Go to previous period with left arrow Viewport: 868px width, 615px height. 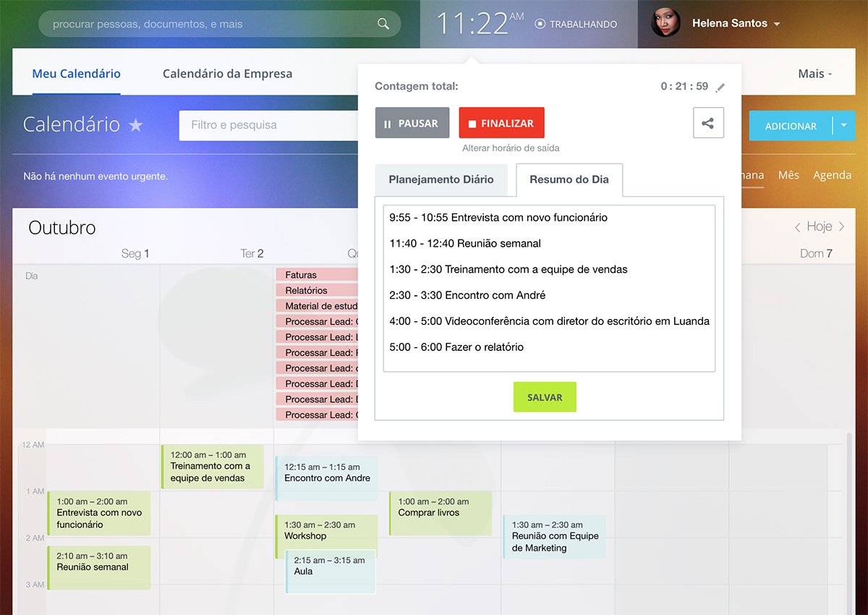(797, 227)
